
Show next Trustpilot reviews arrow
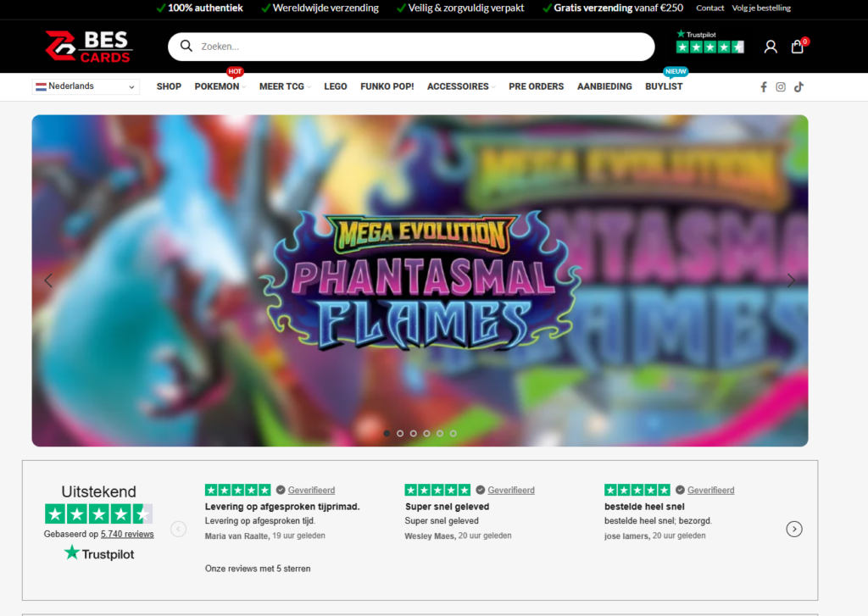click(794, 529)
